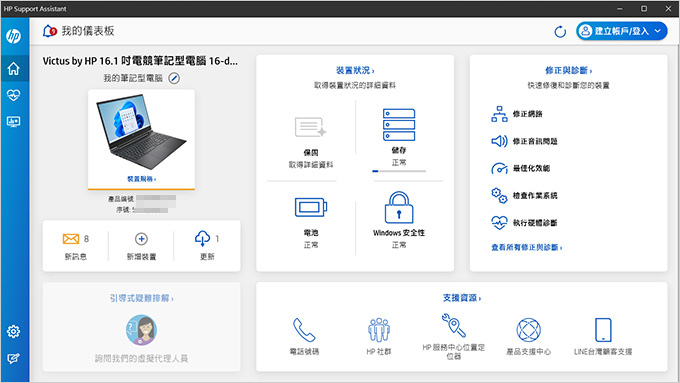Click the 我的儀表板 page title

pyautogui.click(x=88, y=31)
